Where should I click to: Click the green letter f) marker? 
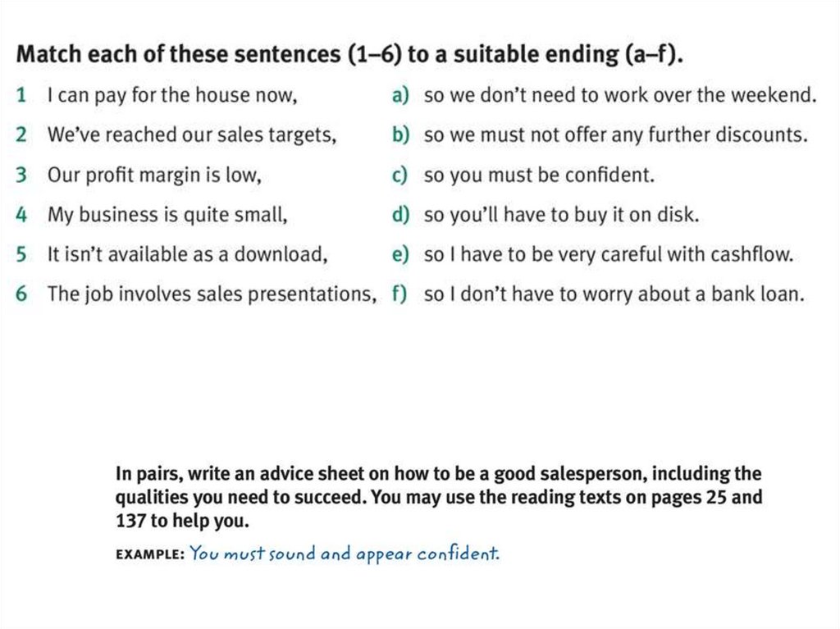point(399,294)
